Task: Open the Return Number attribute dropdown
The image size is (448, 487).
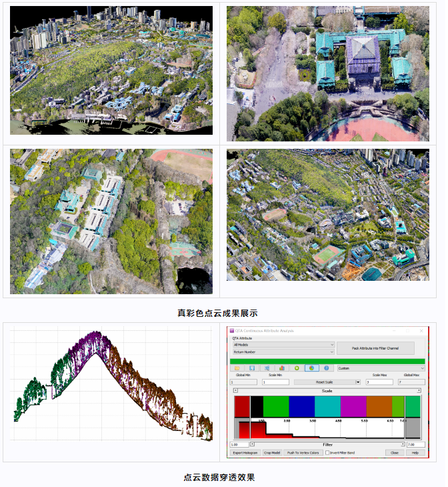Action: pos(283,352)
